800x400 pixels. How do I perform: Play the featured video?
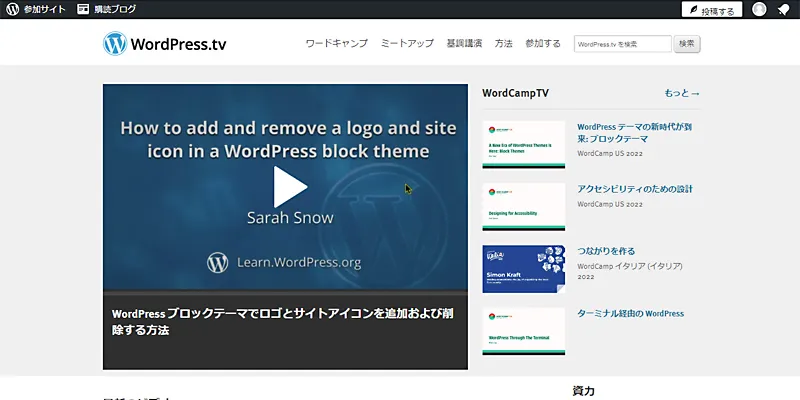click(x=286, y=186)
